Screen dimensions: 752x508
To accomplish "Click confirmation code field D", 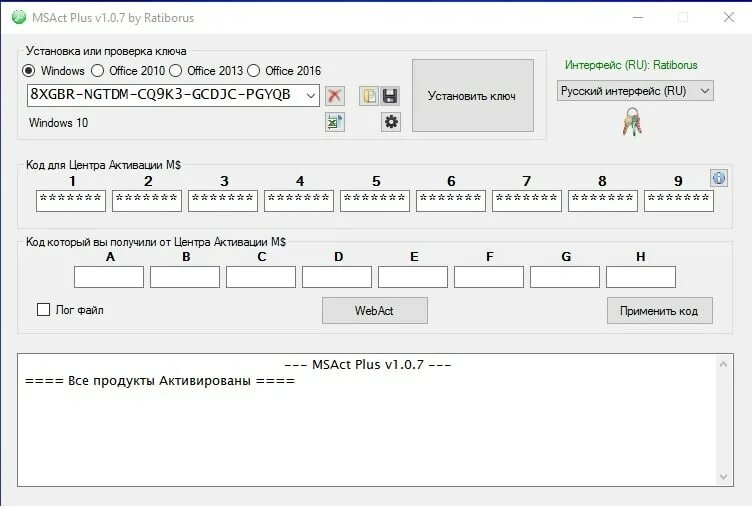I will pos(337,277).
